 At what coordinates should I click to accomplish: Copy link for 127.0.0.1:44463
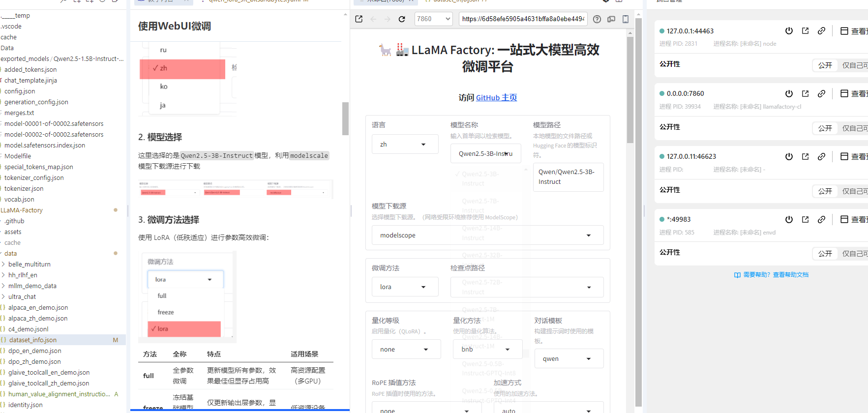[822, 30]
